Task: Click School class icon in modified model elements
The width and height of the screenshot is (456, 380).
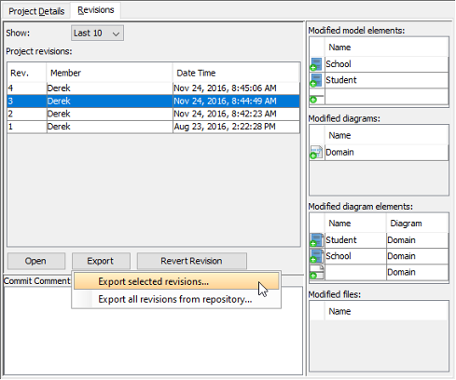Action: click(316, 64)
